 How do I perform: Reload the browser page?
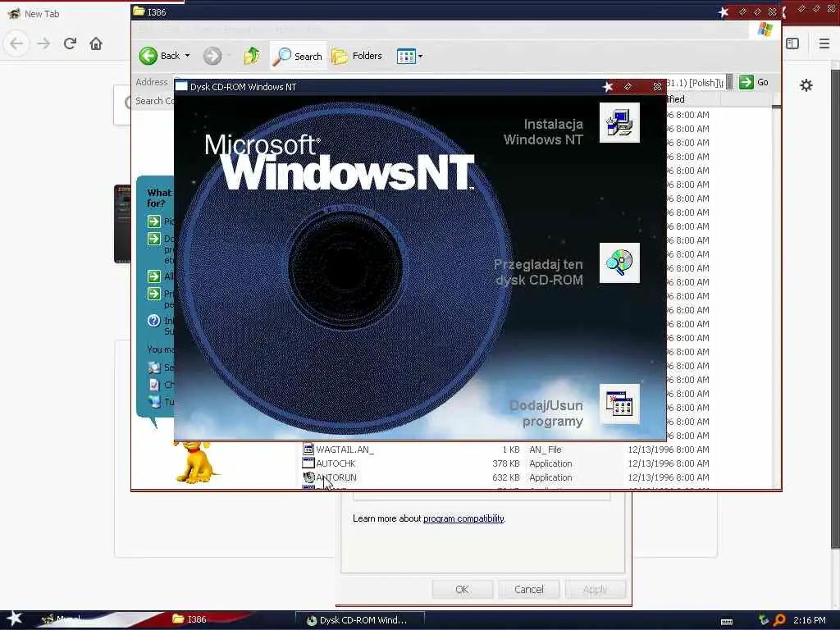pyautogui.click(x=70, y=43)
